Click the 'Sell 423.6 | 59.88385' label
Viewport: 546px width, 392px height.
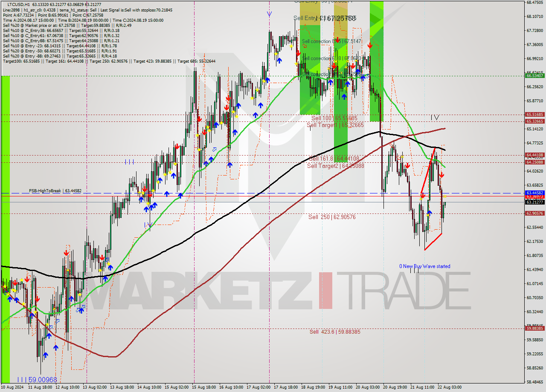(x=335, y=331)
